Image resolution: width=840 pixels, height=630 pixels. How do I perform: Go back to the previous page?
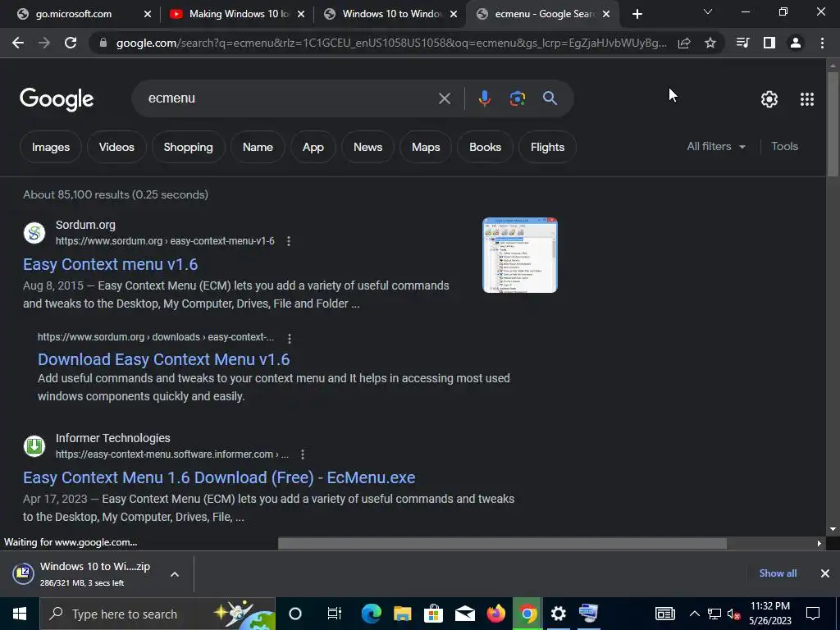click(x=18, y=43)
